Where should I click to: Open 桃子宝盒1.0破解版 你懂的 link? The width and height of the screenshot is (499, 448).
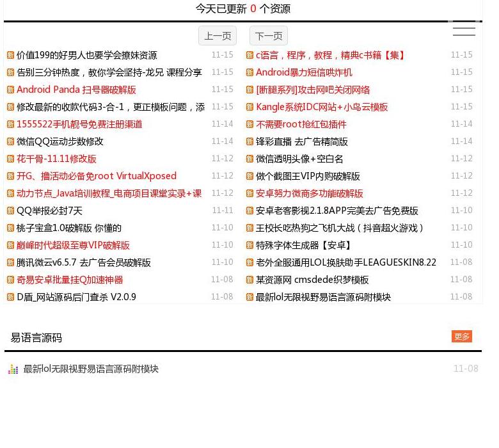tap(68, 228)
